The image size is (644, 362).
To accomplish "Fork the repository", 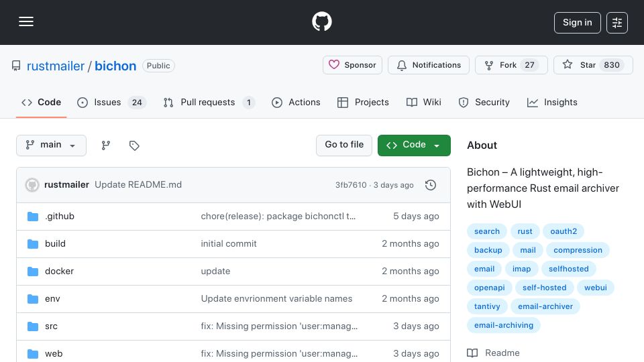I will (511, 65).
